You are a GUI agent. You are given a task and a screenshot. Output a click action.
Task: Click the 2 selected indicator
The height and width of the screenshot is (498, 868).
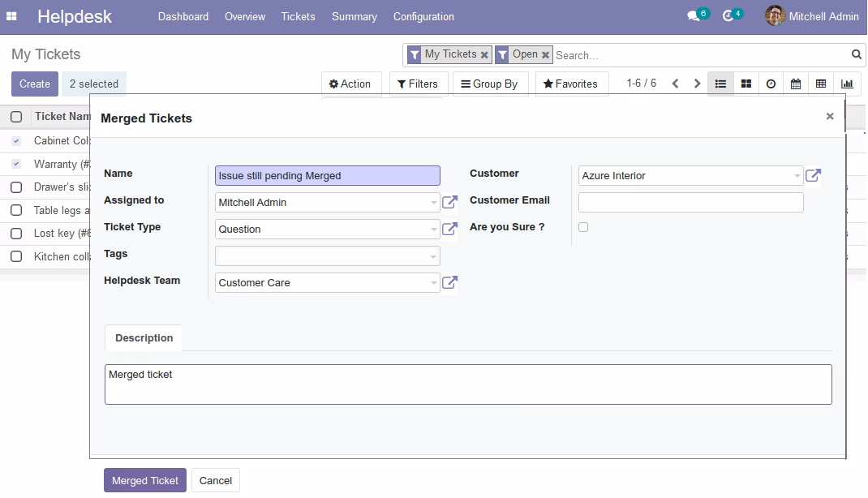94,84
